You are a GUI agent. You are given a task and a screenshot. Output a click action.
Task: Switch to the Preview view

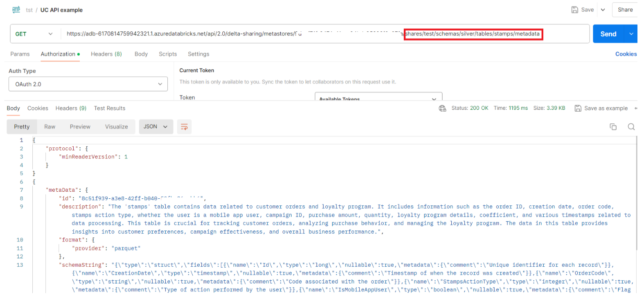tap(80, 127)
